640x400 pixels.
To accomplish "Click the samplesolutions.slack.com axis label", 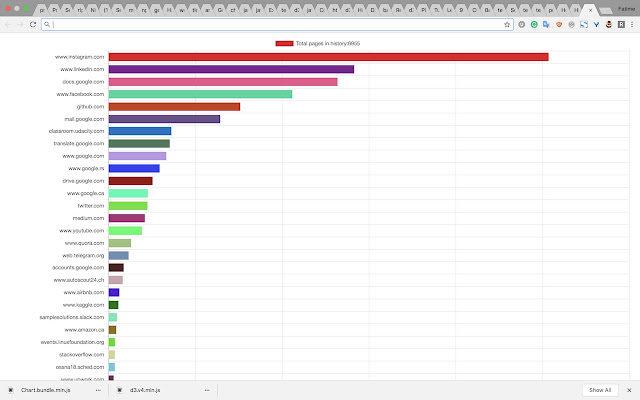I will pyautogui.click(x=72, y=317).
